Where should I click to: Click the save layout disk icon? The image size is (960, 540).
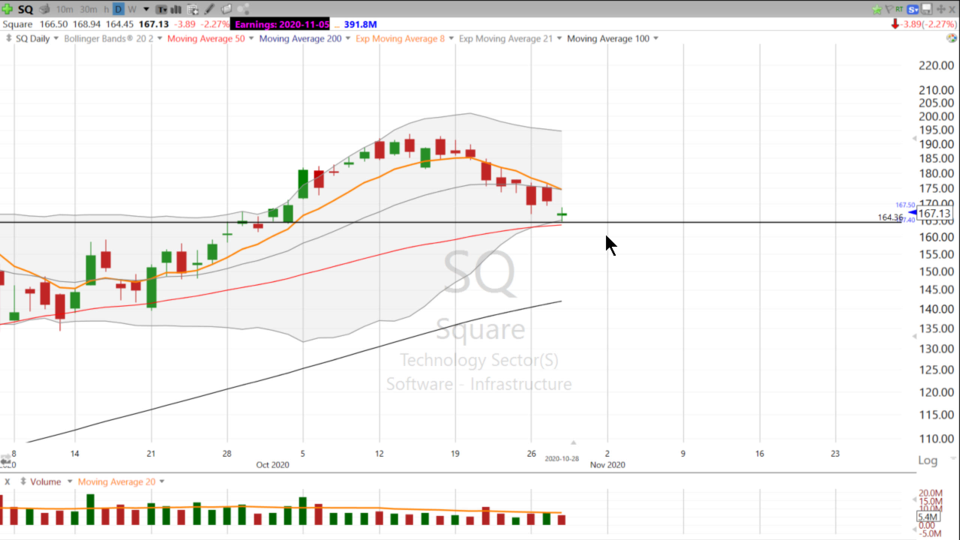coord(927,9)
